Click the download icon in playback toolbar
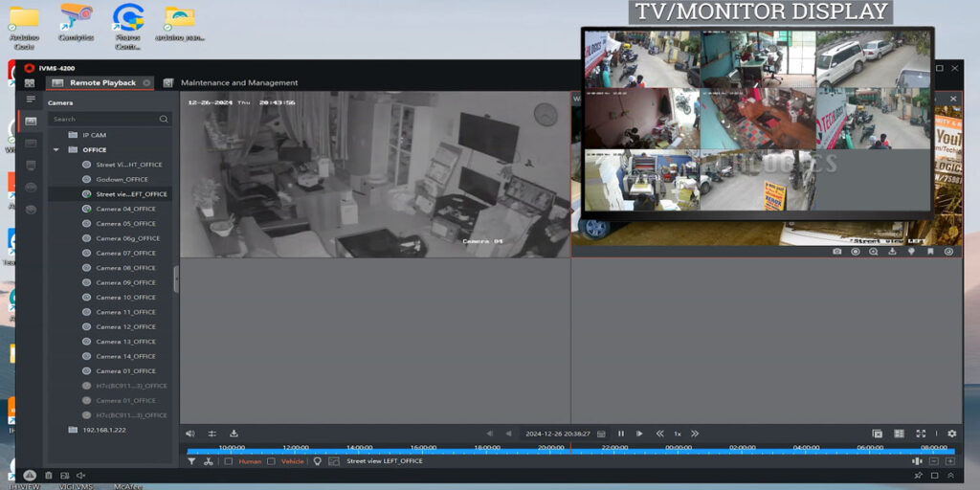Image resolution: width=980 pixels, height=490 pixels. coord(234,434)
